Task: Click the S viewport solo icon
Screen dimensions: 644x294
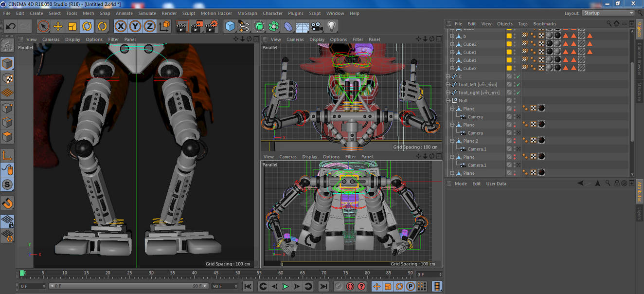Action: coord(7,185)
